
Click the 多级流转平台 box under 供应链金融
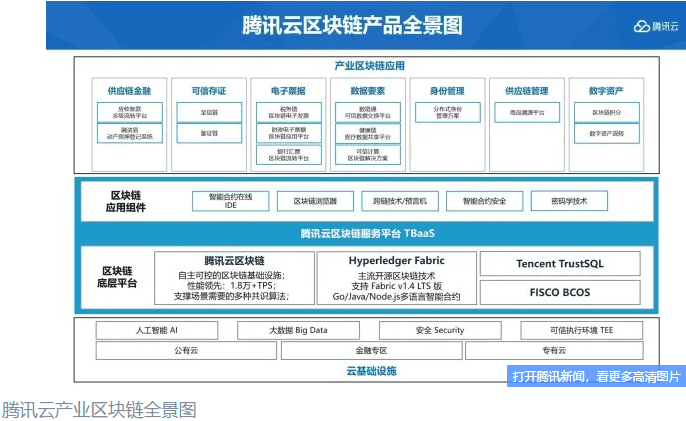click(130, 112)
